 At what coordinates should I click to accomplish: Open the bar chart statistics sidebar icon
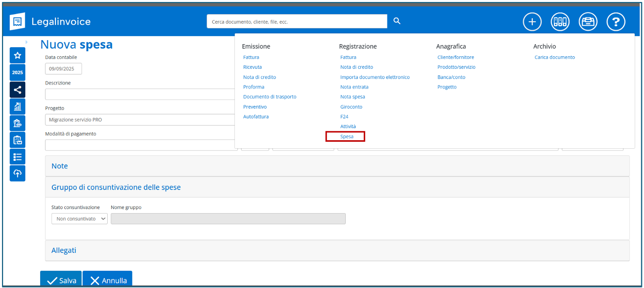point(18,106)
